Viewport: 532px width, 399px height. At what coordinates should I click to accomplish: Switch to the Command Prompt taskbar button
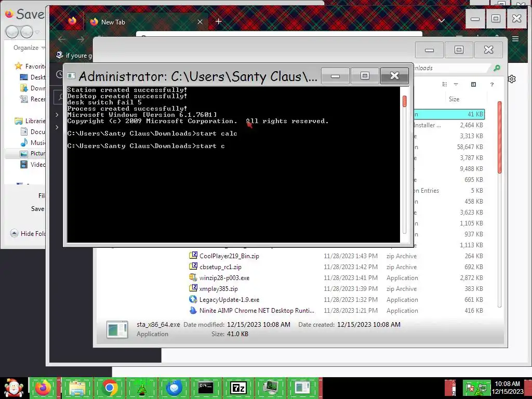[x=206, y=388]
